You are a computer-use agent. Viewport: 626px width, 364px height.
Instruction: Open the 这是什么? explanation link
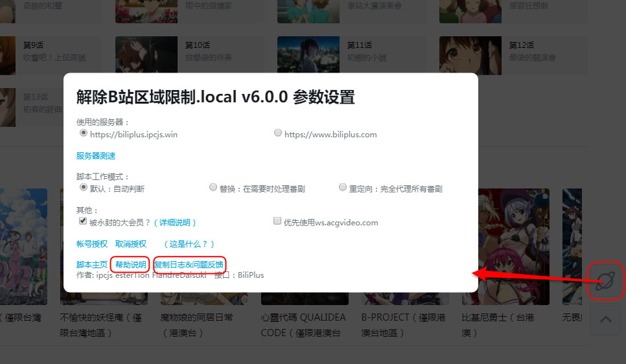(x=189, y=244)
